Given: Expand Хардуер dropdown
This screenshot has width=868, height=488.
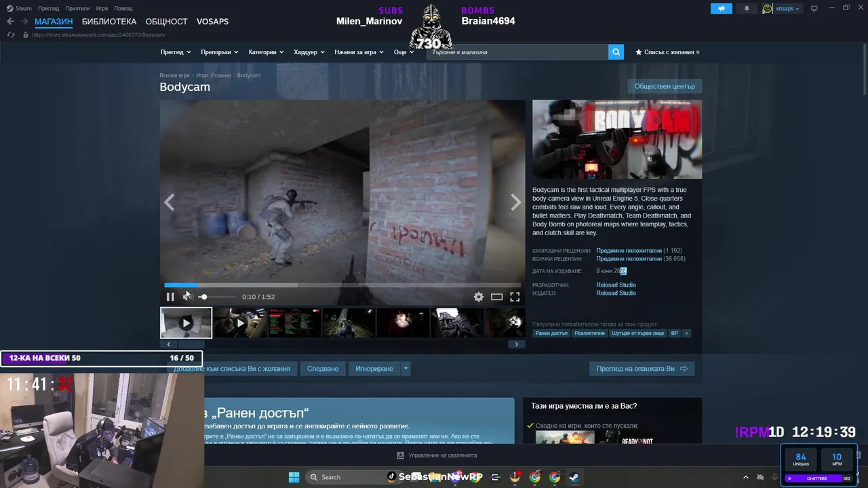Looking at the screenshot, I should (x=309, y=52).
